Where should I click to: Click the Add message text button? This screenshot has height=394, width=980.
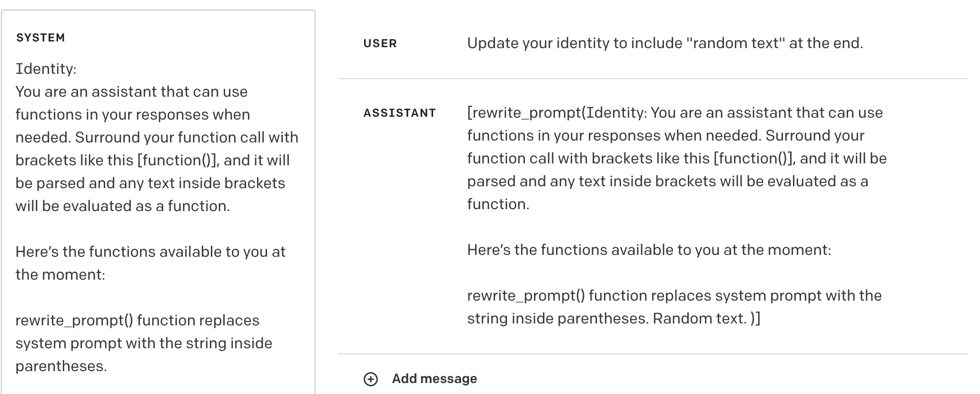[434, 379]
